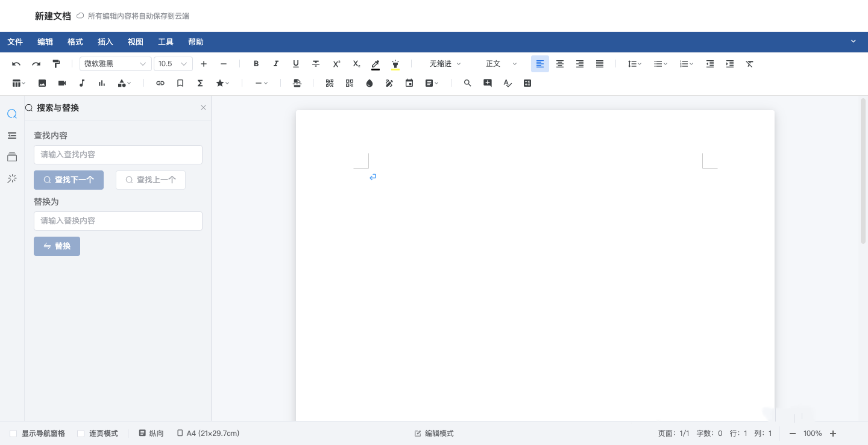Open the yellow highlight color picker
Image resolution: width=868 pixels, height=445 pixels.
coord(395,64)
